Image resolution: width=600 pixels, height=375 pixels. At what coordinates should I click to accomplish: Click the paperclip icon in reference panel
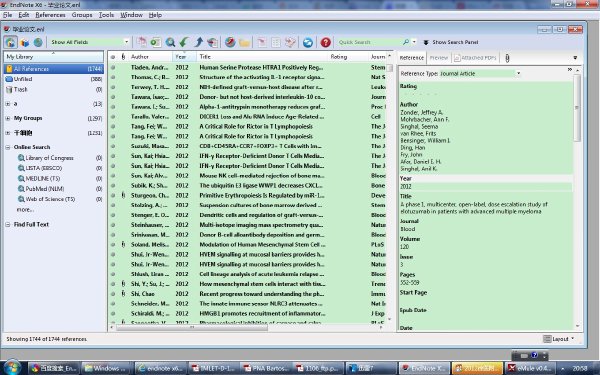(507, 58)
